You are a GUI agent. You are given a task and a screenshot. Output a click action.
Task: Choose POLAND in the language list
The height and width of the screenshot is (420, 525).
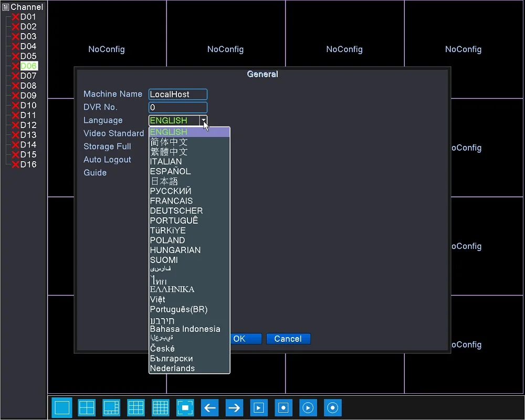click(x=189, y=240)
